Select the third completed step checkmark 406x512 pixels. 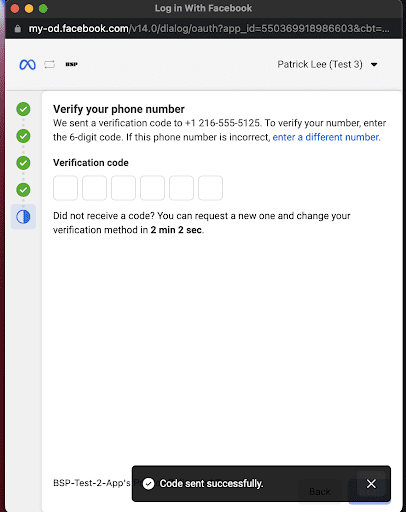(23, 163)
